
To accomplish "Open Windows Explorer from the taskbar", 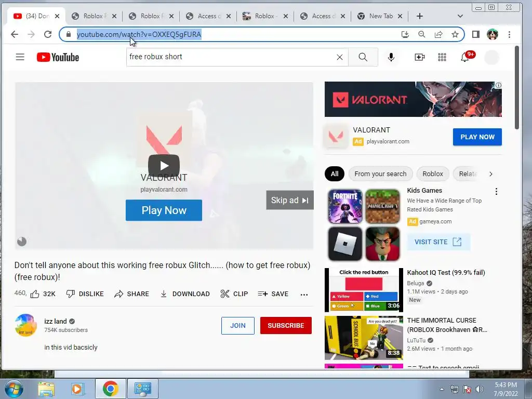I will [46, 389].
